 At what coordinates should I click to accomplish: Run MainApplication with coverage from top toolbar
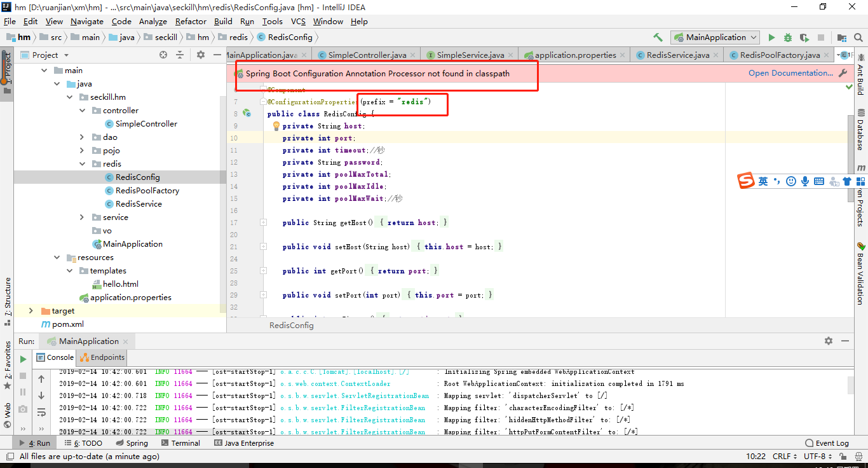coord(804,38)
